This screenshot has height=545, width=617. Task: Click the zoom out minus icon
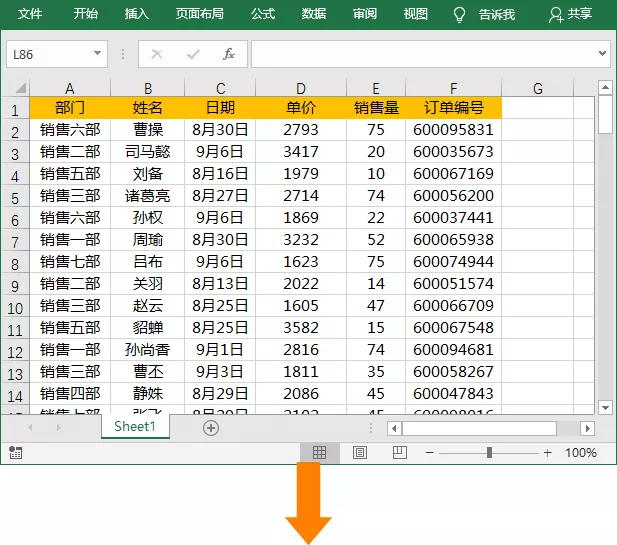pyautogui.click(x=429, y=453)
